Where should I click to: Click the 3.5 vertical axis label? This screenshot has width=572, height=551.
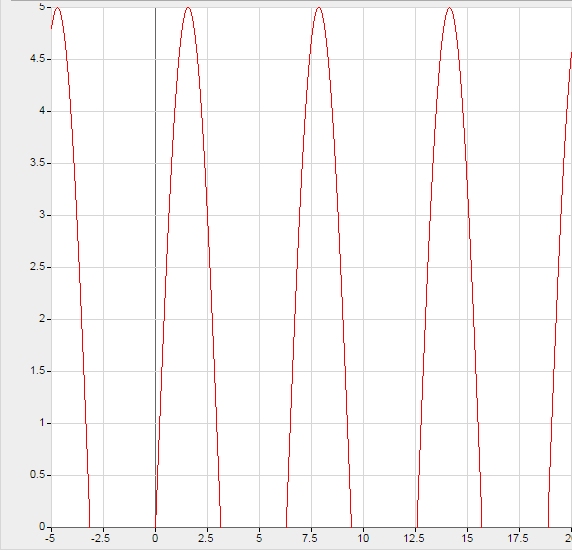37,163
